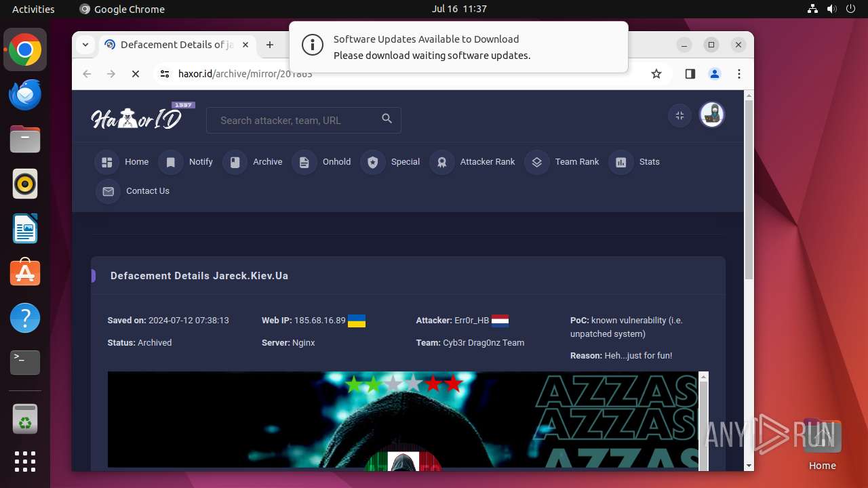Click the Notify bookmark icon
Viewport: 868px width, 488px height.
pos(171,162)
